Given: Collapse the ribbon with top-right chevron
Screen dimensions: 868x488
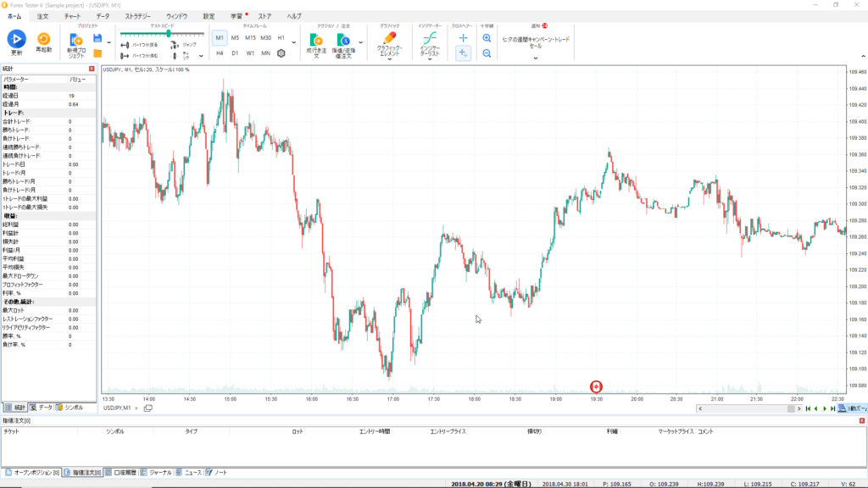Looking at the screenshot, I should coord(863,56).
